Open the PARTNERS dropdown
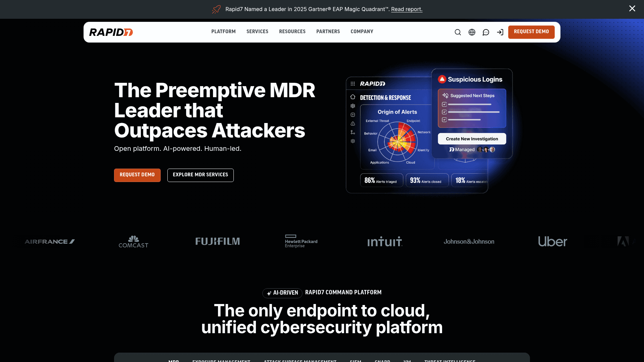Image resolution: width=644 pixels, height=362 pixels. (x=328, y=32)
